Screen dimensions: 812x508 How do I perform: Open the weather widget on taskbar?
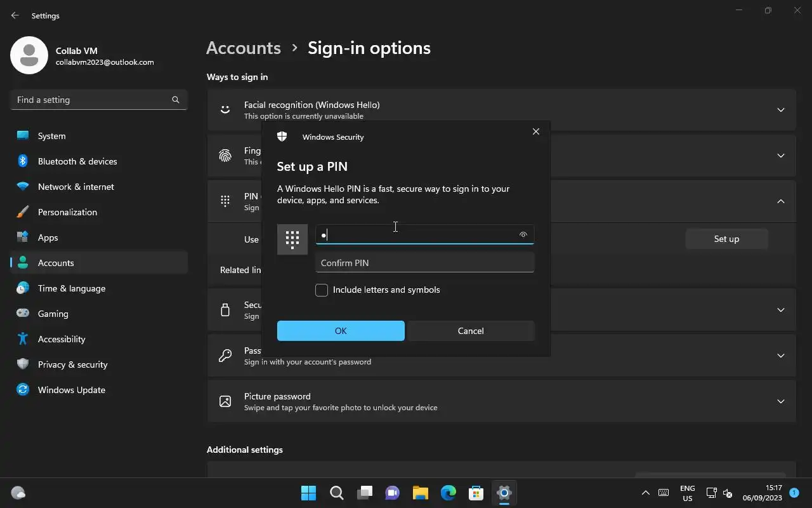pyautogui.click(x=18, y=493)
